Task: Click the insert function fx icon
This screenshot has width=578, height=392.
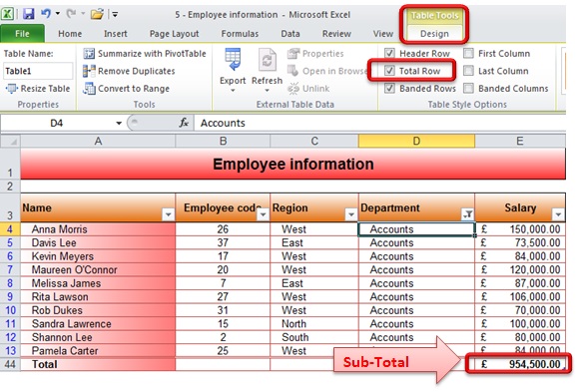Action: (x=184, y=123)
